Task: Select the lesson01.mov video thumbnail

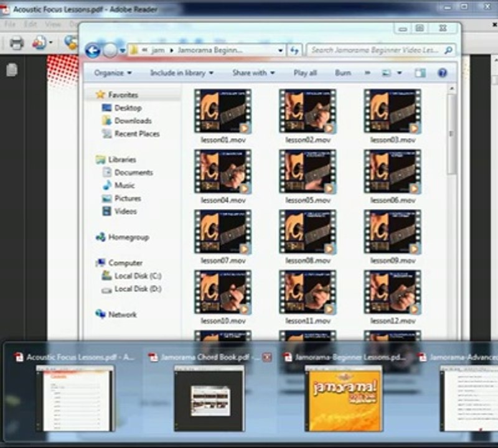Action: (x=223, y=111)
